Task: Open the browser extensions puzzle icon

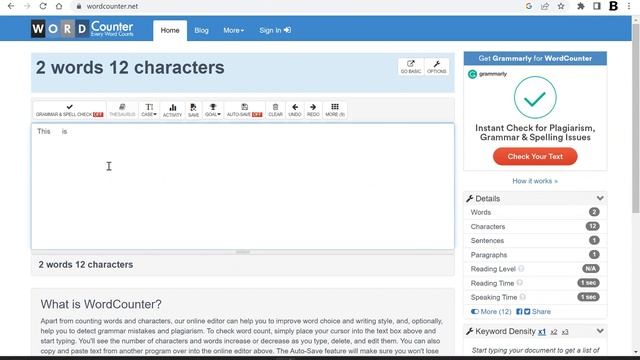Action: click(x=580, y=6)
